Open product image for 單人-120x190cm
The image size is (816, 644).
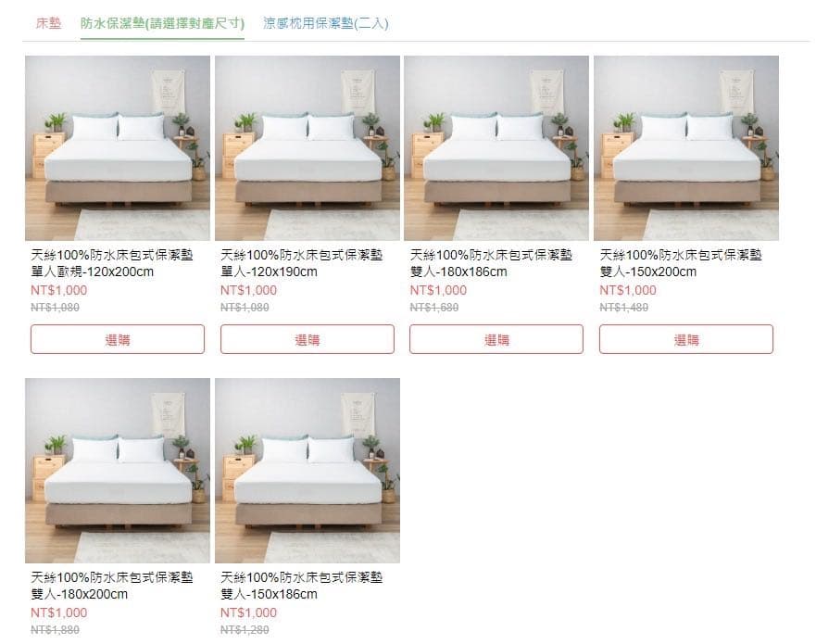point(307,148)
